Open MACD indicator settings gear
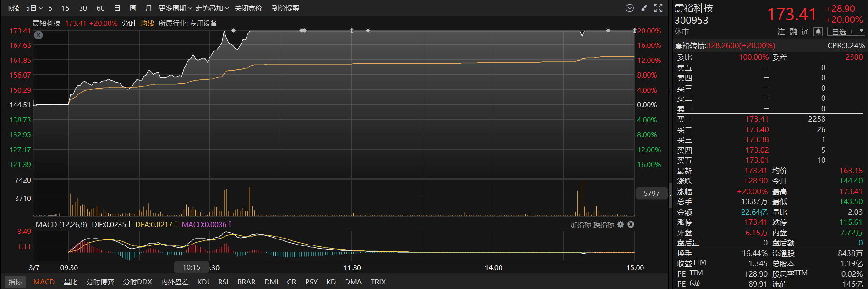 point(621,224)
